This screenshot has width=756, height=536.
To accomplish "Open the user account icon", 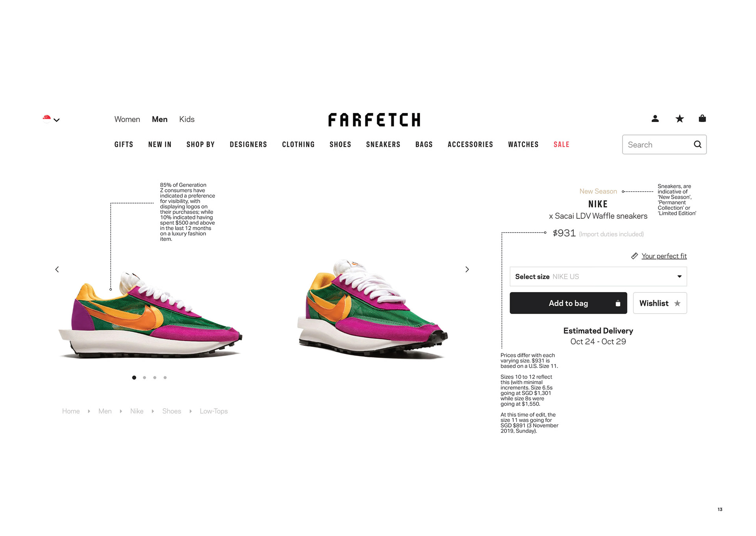I will click(655, 118).
